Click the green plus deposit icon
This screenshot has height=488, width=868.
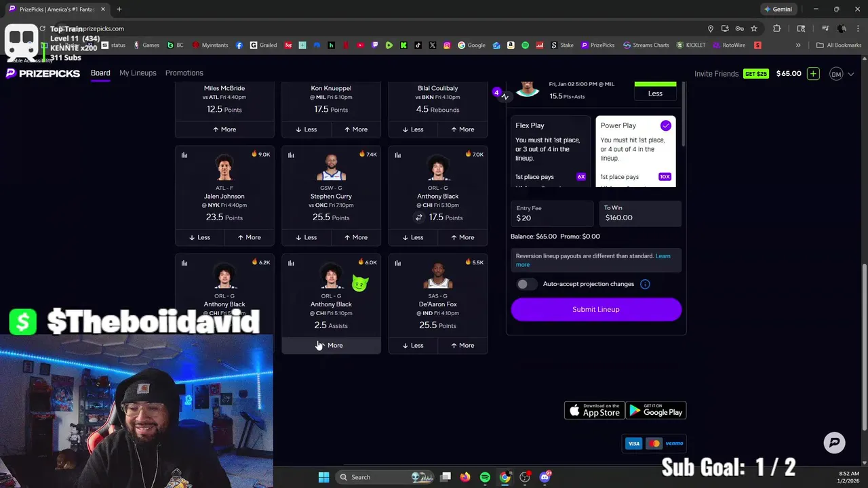813,74
